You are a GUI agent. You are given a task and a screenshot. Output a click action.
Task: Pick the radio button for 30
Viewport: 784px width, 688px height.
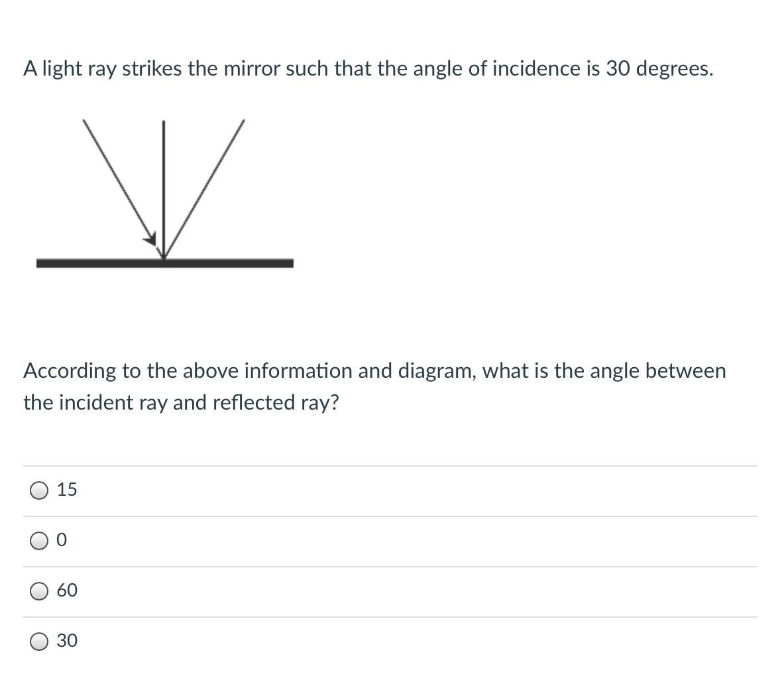39,642
